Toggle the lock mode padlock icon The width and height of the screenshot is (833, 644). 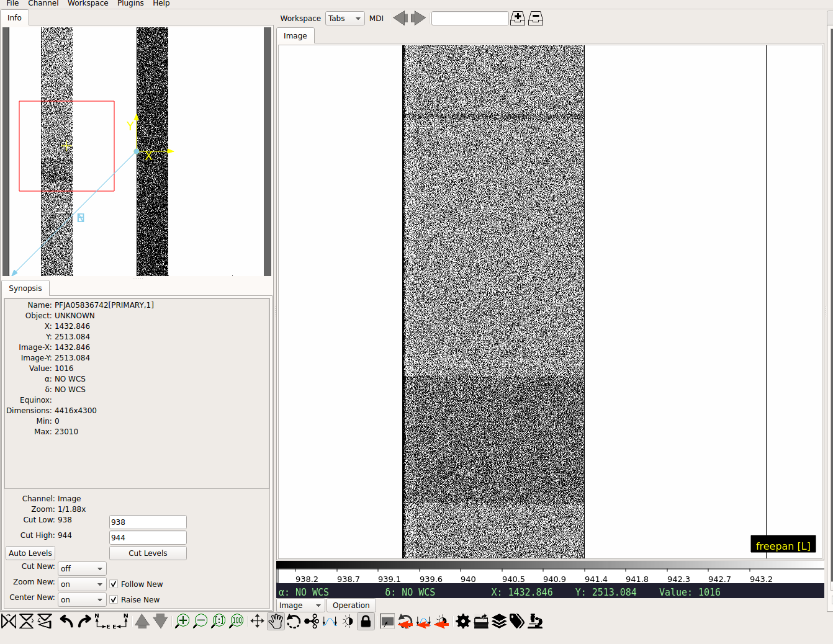click(x=366, y=621)
